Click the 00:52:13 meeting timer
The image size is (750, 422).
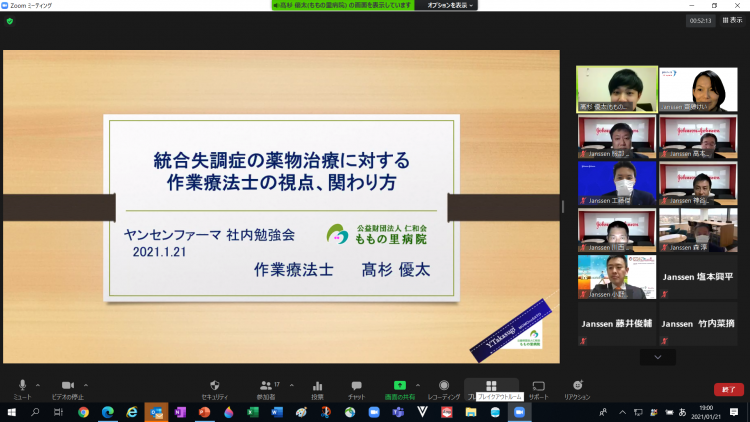(700, 21)
